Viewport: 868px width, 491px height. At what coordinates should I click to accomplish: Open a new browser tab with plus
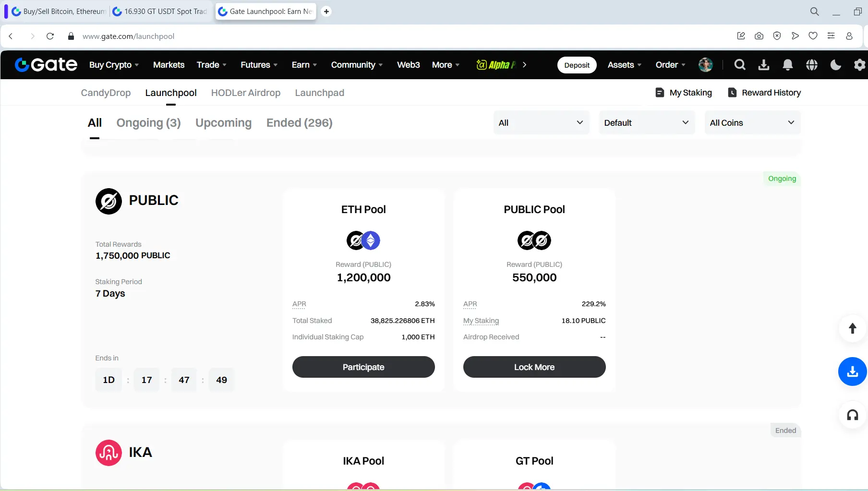326,12
